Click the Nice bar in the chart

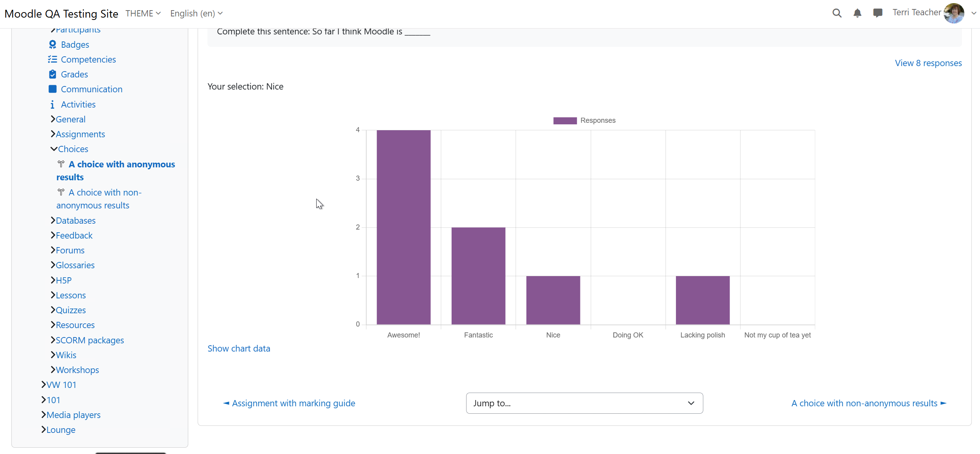pyautogui.click(x=553, y=300)
